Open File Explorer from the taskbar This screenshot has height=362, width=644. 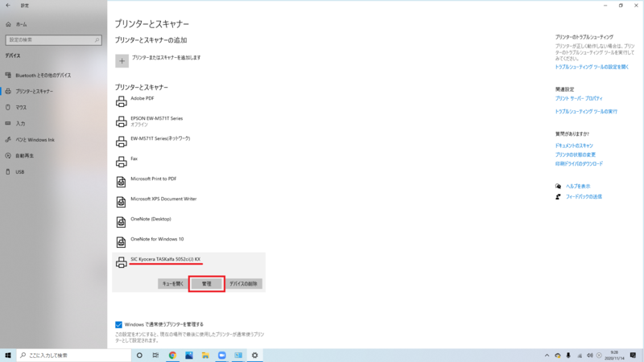205,356
